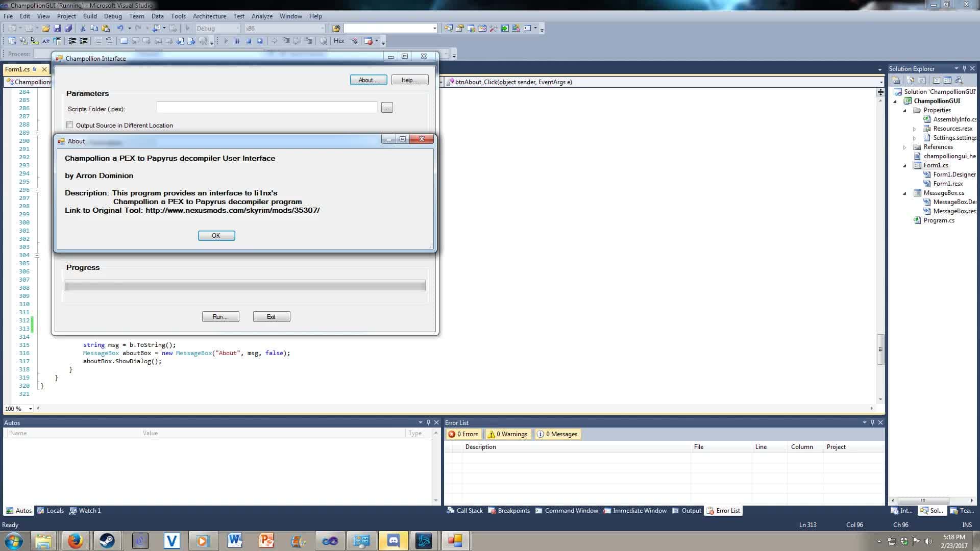Open Microsoft Word from the taskbar
The image size is (980, 551).
click(x=234, y=541)
